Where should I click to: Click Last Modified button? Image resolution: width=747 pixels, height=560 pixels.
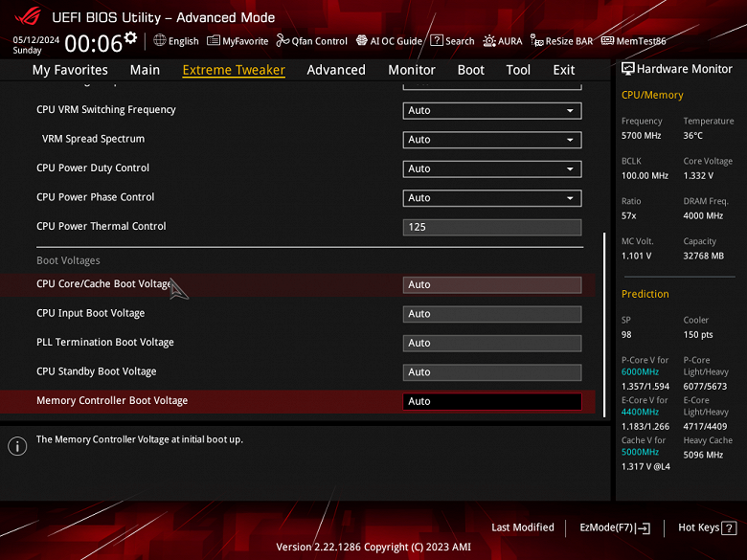click(523, 527)
